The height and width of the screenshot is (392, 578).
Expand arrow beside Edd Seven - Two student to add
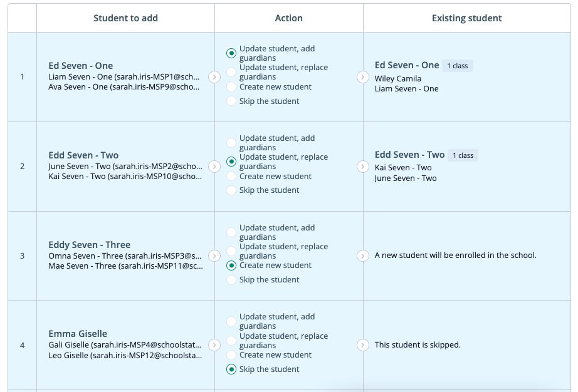[x=214, y=167]
